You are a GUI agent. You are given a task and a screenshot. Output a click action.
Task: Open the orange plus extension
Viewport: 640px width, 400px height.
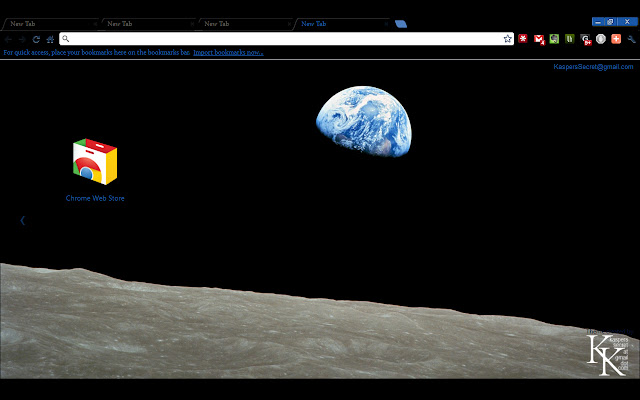[x=616, y=39]
